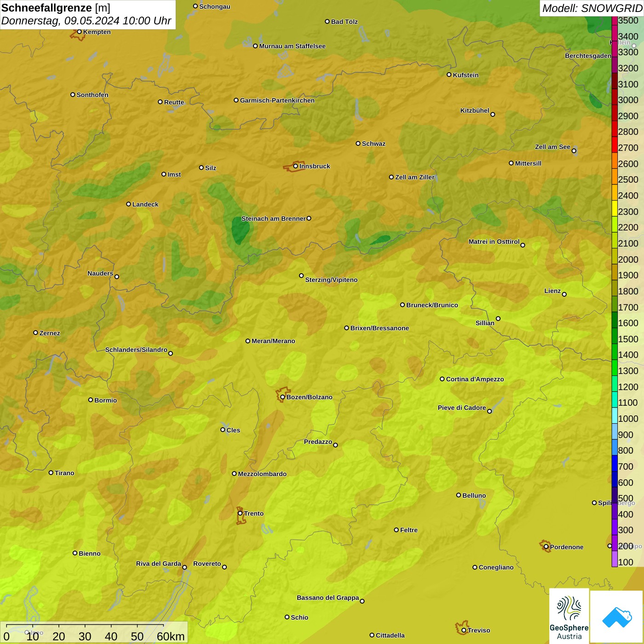Select the 1500 m green legend color
The image size is (644, 644).
click(615, 336)
